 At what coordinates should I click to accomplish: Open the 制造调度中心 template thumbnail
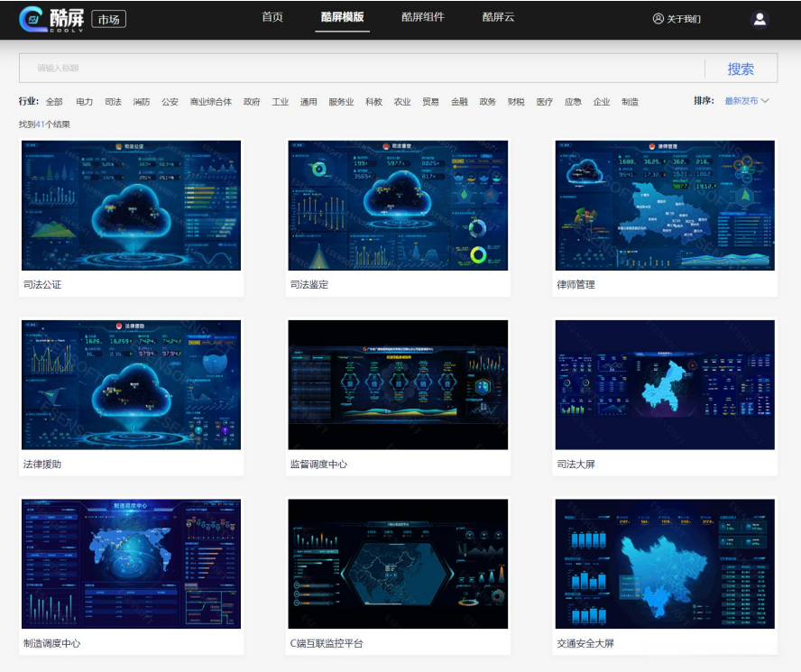pos(132,564)
